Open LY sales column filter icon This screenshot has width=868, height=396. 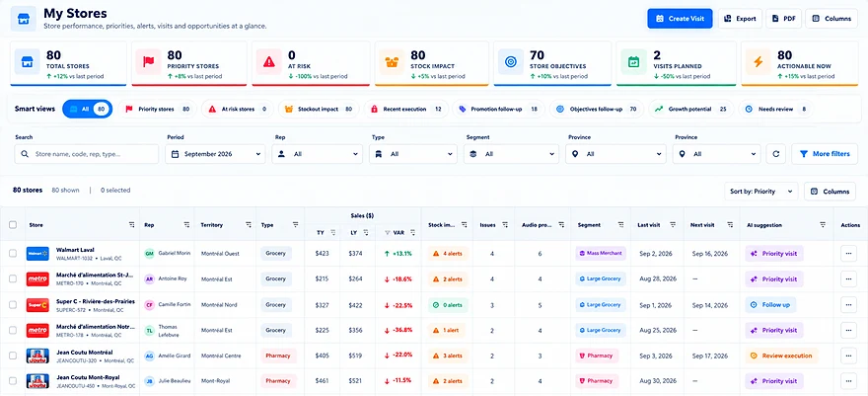366,233
